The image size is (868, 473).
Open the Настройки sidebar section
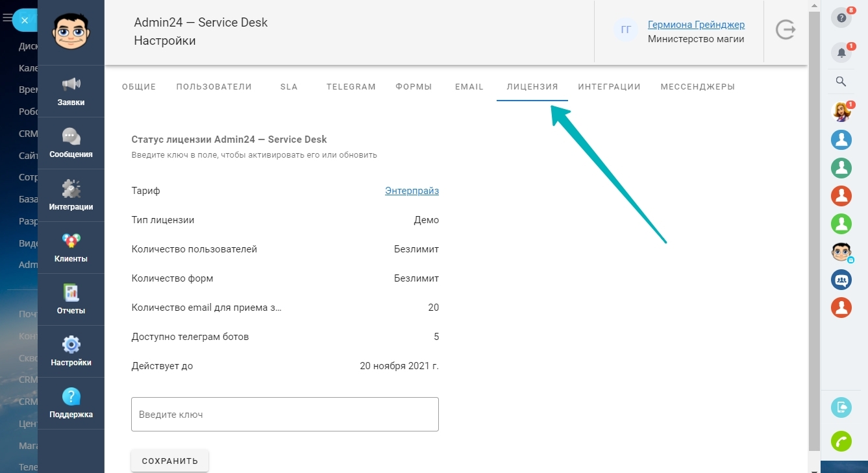[x=71, y=351]
